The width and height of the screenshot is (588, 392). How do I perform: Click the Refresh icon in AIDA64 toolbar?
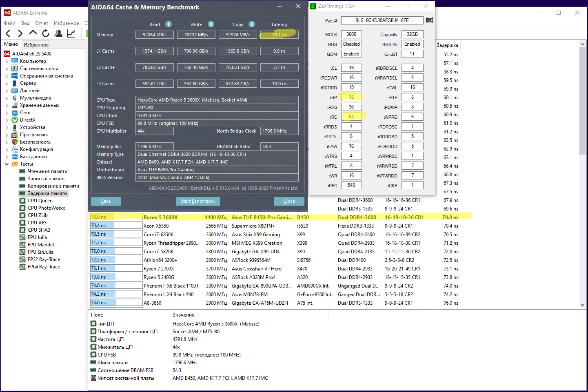pos(46,33)
